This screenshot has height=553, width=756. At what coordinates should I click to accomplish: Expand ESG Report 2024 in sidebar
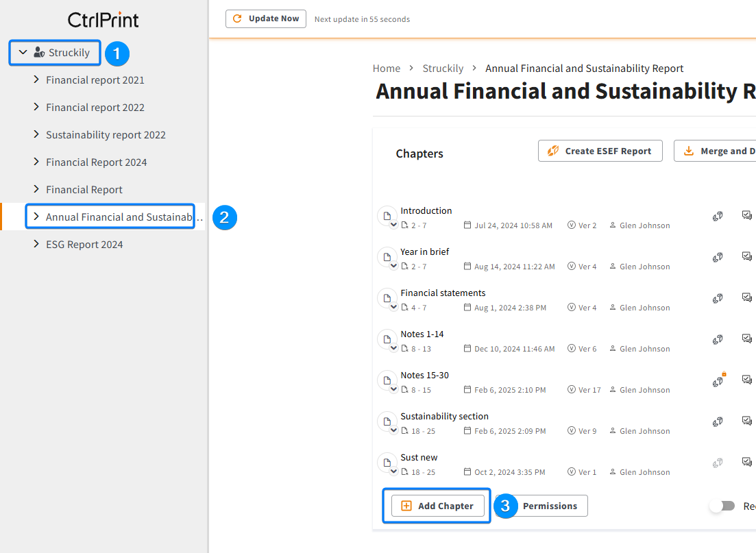pyautogui.click(x=36, y=244)
